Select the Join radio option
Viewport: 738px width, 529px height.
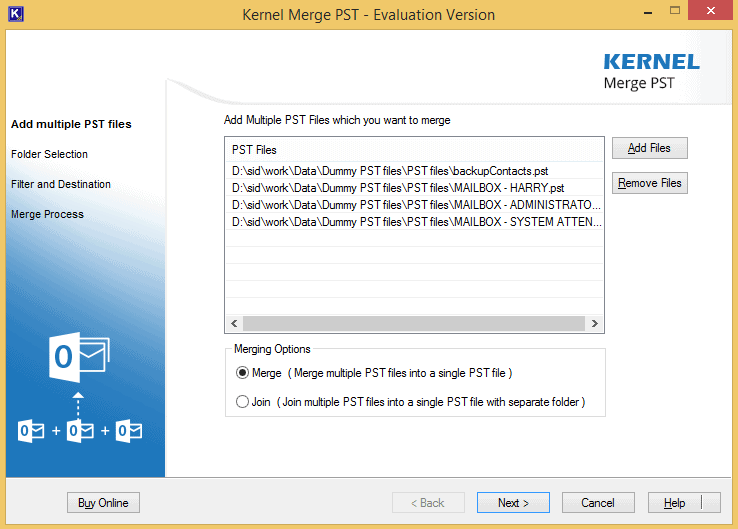(242, 402)
